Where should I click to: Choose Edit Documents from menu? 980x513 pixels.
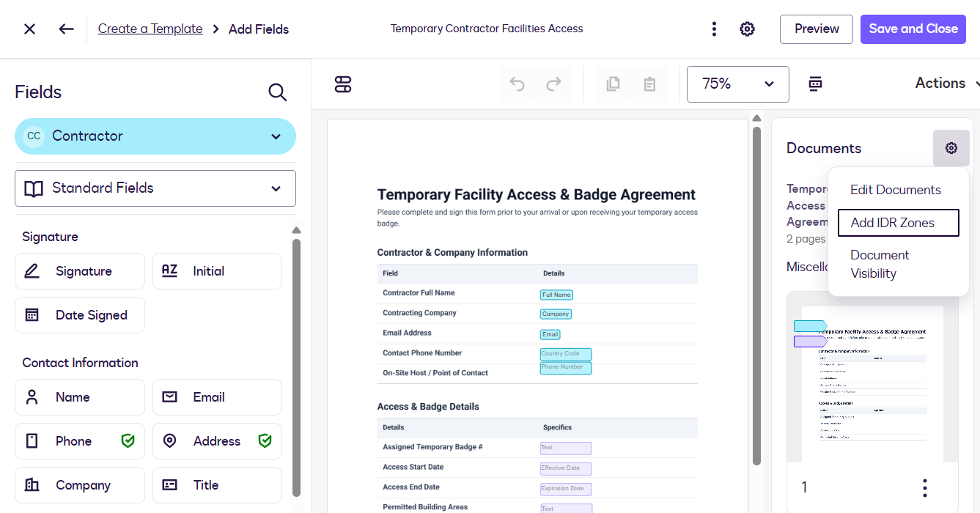(896, 190)
